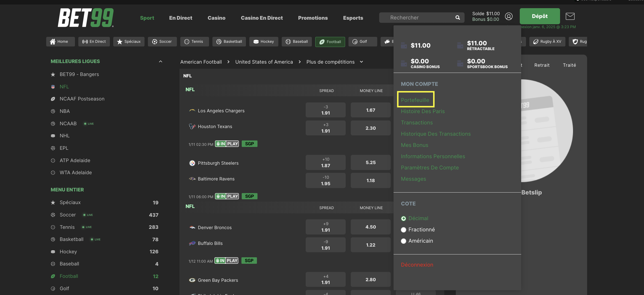The width and height of the screenshot is (644, 295).
Task: Select Rugby À XV sport chip
Action: (x=547, y=42)
